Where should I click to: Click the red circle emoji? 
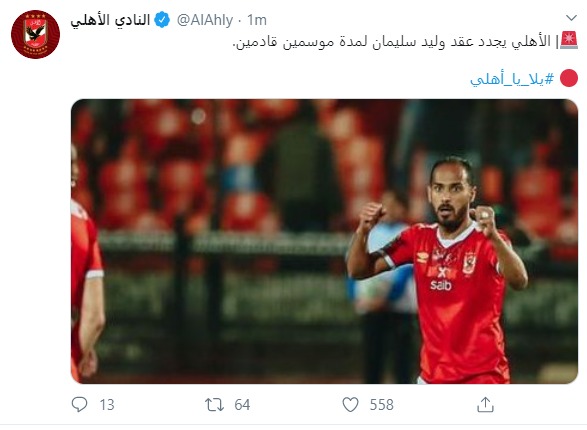(x=569, y=78)
